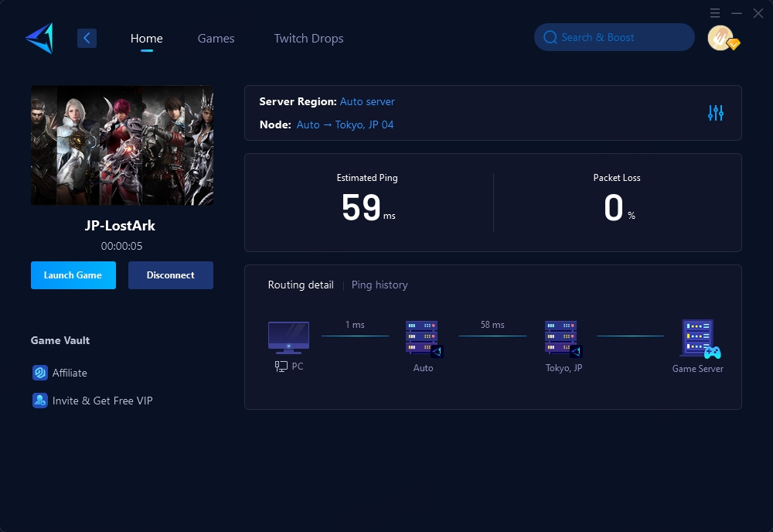Open the user profile avatar
773x532 pixels.
coord(721,38)
